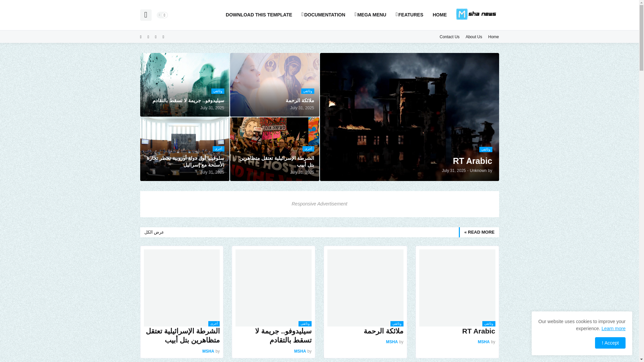Click the عرض الكل view all link

tap(154, 232)
